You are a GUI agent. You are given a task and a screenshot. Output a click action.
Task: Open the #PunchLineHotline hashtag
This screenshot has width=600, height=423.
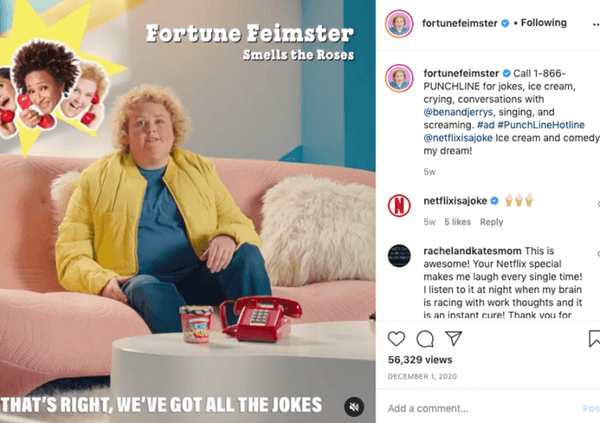[541, 125]
